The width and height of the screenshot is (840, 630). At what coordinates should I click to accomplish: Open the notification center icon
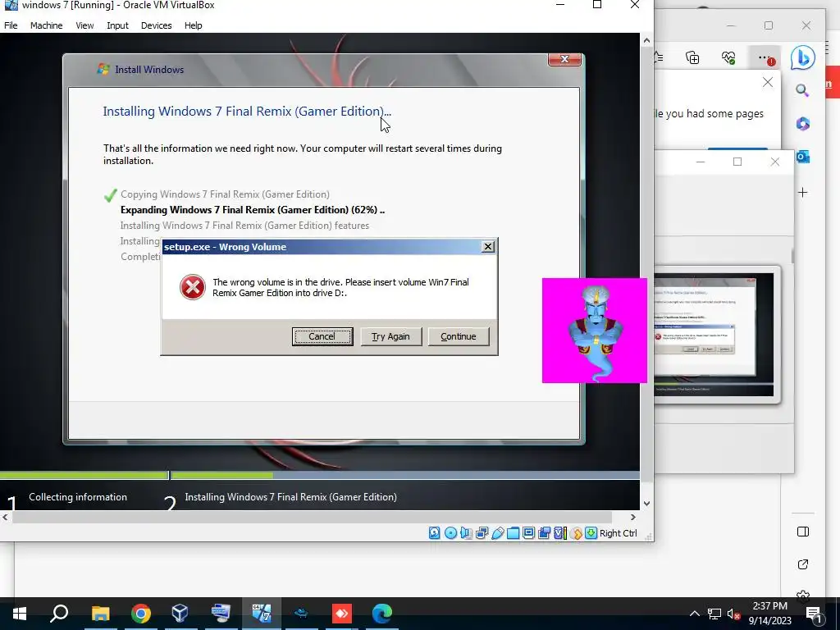(x=814, y=614)
